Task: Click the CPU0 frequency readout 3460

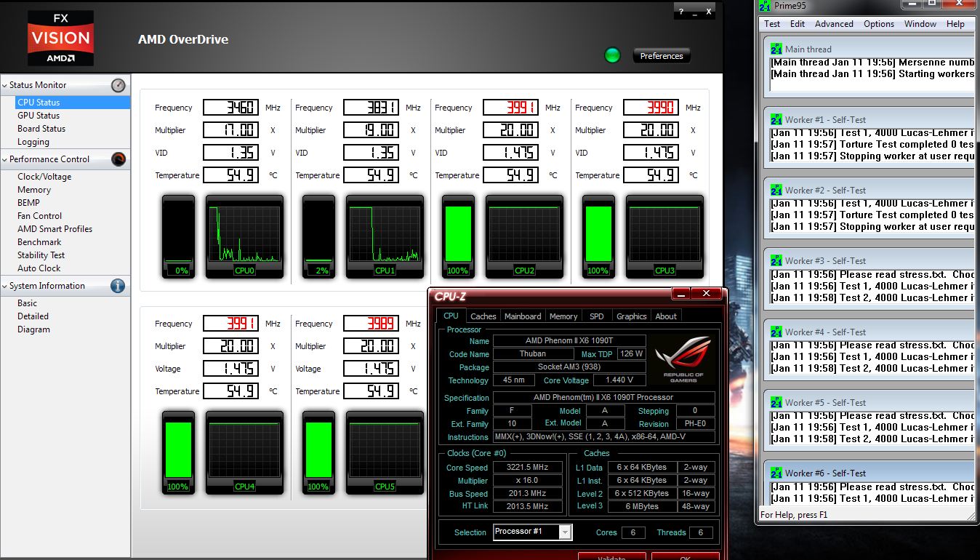Action: (x=230, y=108)
